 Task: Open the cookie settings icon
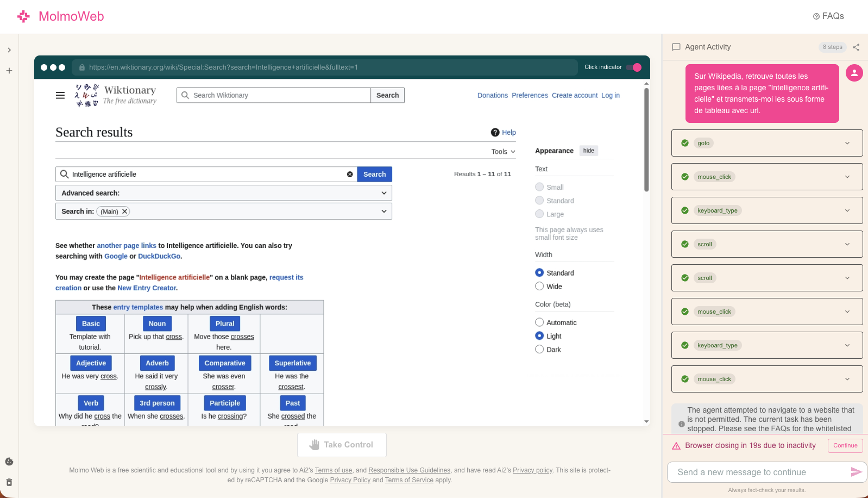(x=9, y=462)
